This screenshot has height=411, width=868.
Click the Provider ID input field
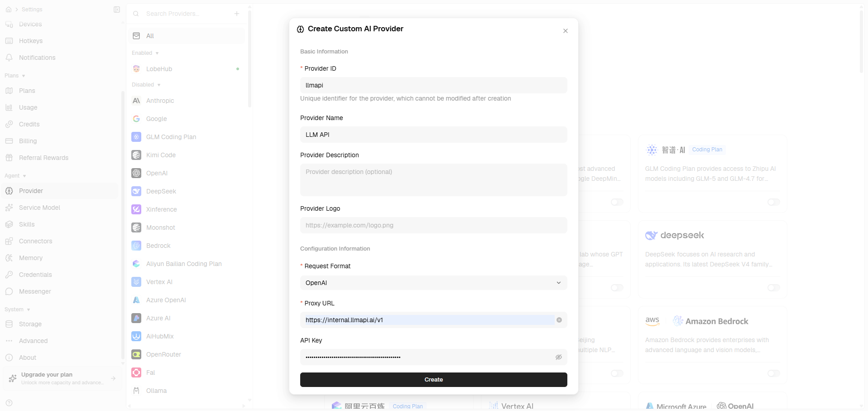434,85
